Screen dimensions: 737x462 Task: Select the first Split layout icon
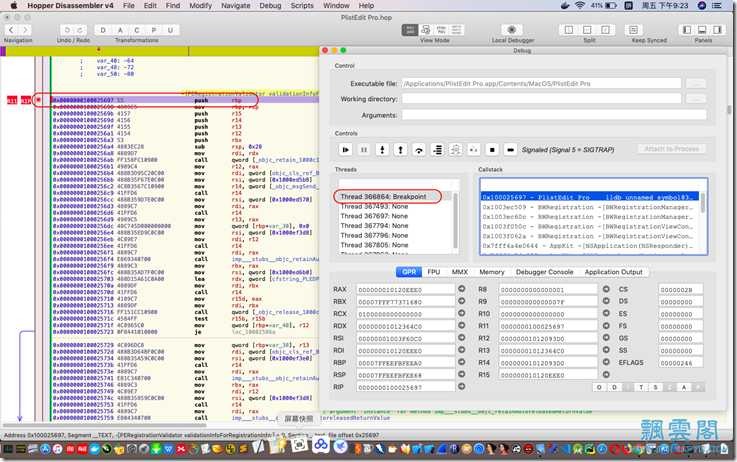[x=569, y=30]
